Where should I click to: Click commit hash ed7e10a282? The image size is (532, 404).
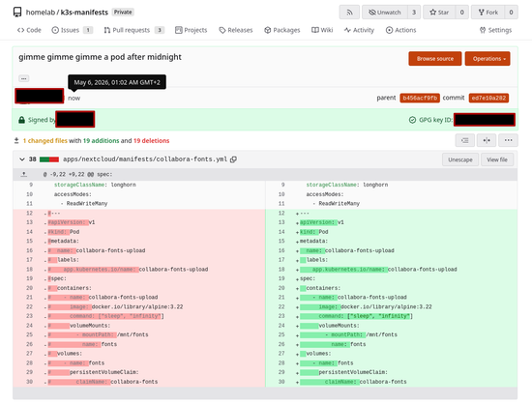coord(488,98)
